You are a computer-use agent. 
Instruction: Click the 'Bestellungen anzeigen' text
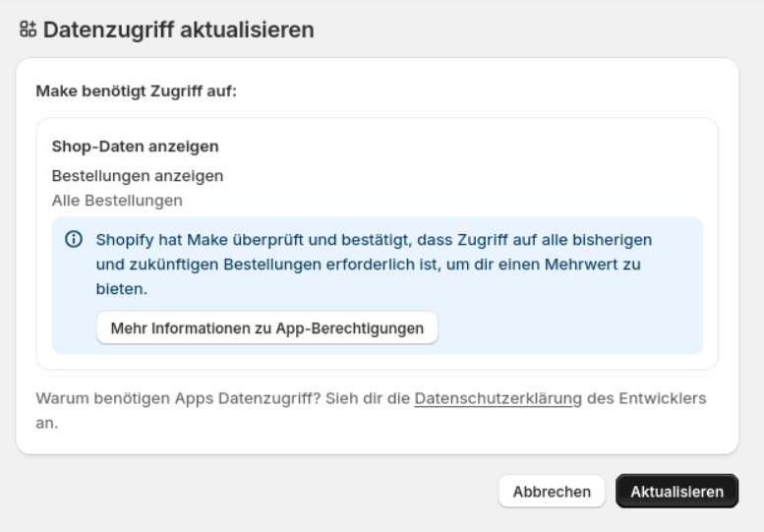(138, 176)
